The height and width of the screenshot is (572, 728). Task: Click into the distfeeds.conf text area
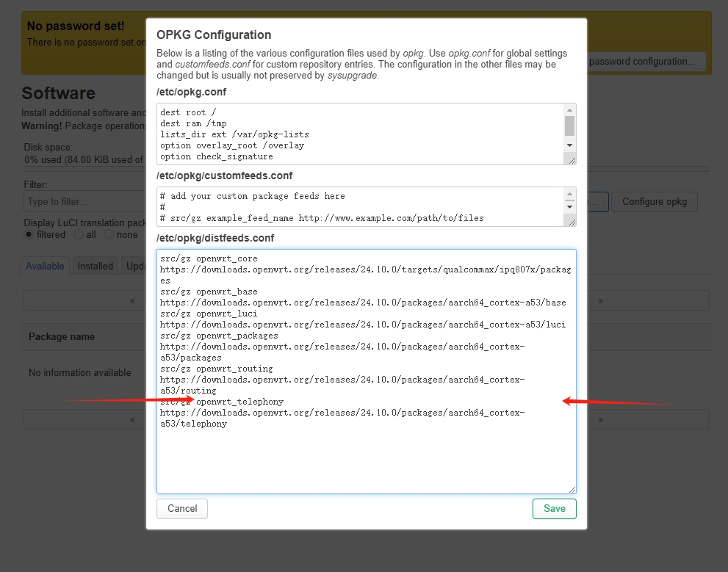click(367, 371)
